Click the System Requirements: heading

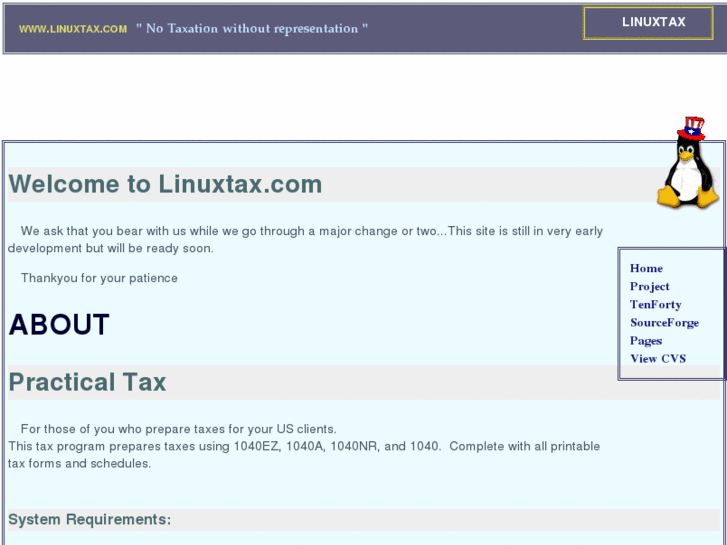[89, 519]
